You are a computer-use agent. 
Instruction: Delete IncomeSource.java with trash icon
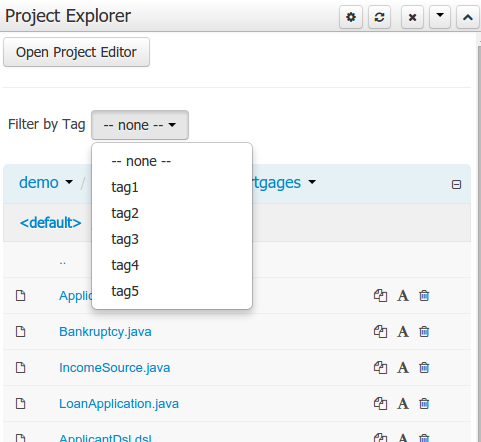[424, 368]
